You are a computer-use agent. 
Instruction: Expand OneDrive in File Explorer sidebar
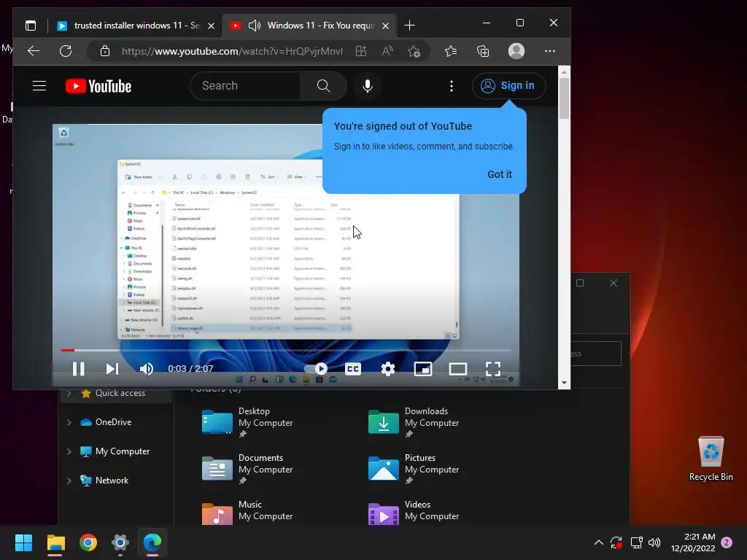(x=69, y=422)
